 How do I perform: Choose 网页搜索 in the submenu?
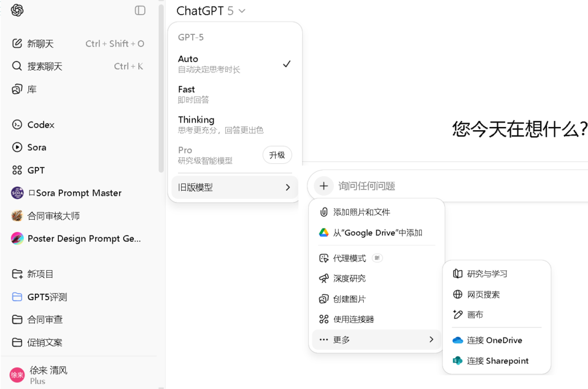point(483,294)
